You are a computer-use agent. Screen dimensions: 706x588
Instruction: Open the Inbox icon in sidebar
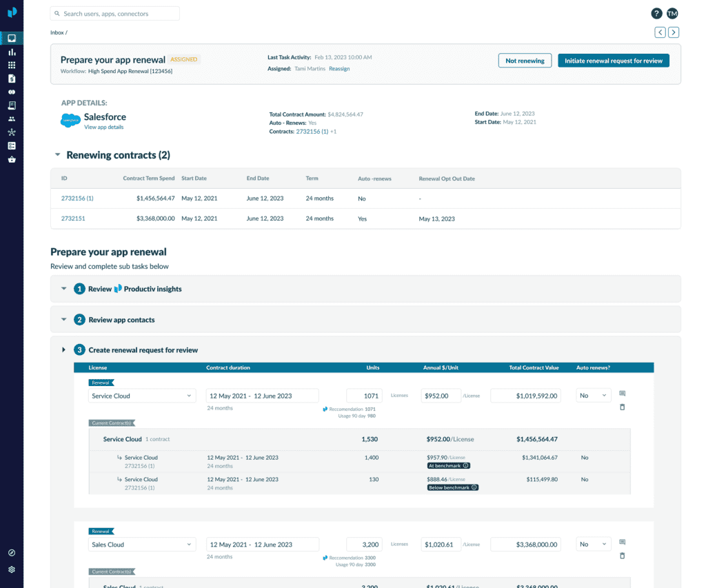[x=12, y=39]
